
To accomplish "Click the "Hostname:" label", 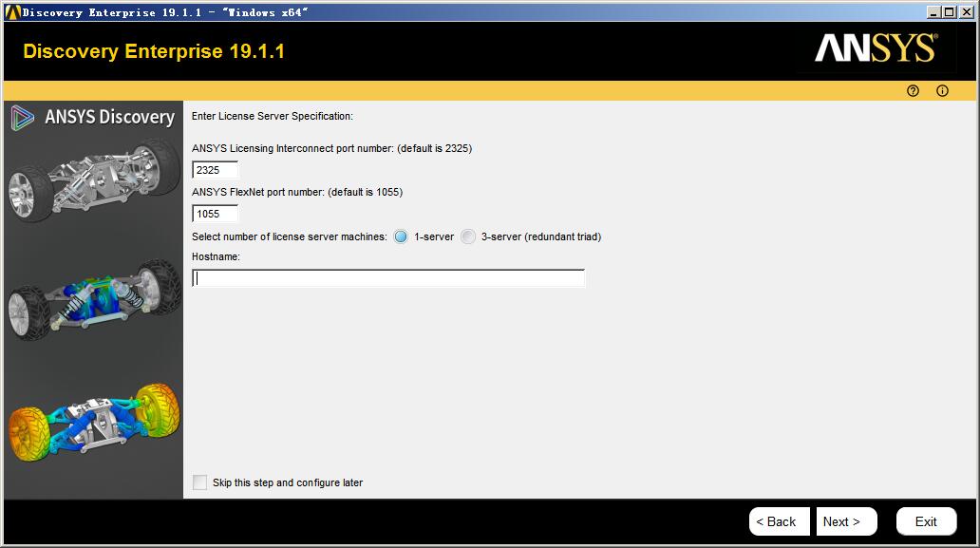I will click(x=216, y=256).
